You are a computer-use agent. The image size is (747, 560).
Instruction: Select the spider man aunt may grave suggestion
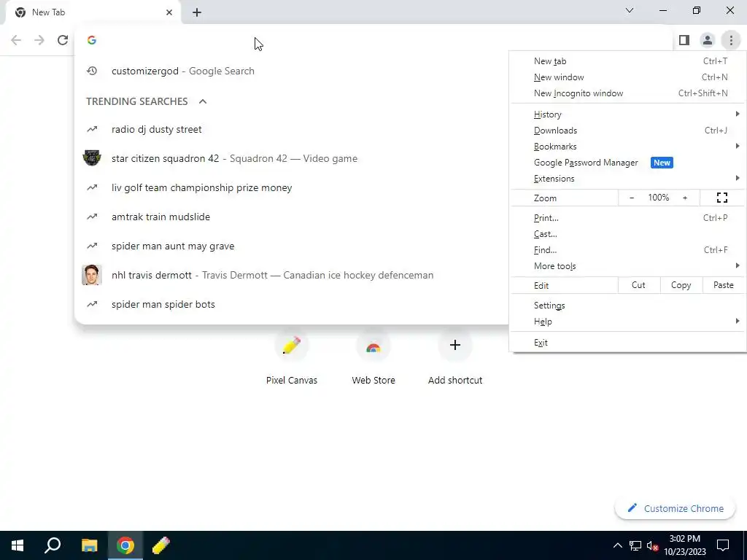[292, 246]
